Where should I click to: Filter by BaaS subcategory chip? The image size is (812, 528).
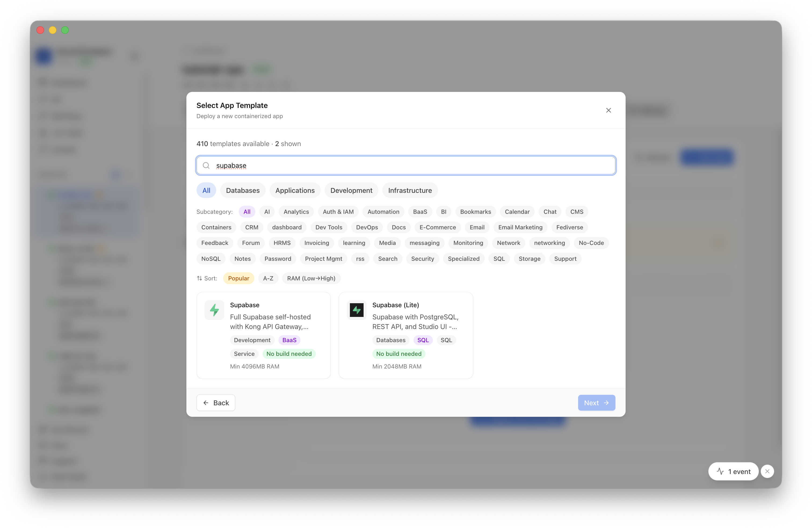click(420, 212)
